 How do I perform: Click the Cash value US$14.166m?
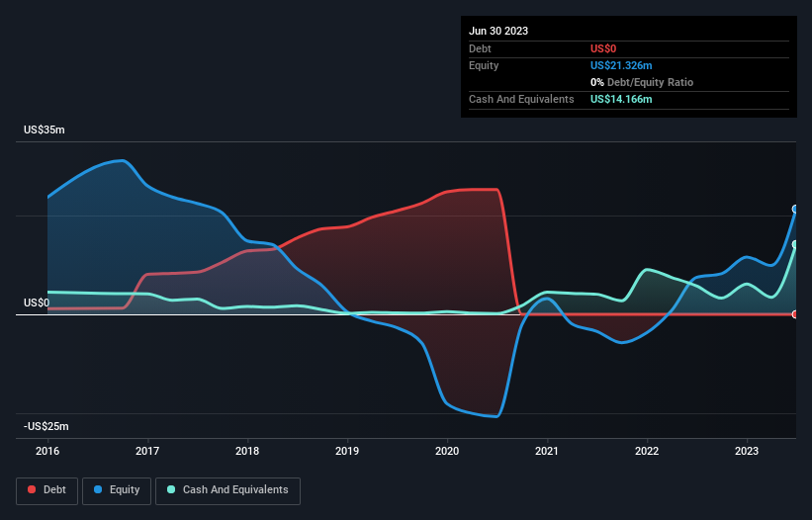coord(621,99)
